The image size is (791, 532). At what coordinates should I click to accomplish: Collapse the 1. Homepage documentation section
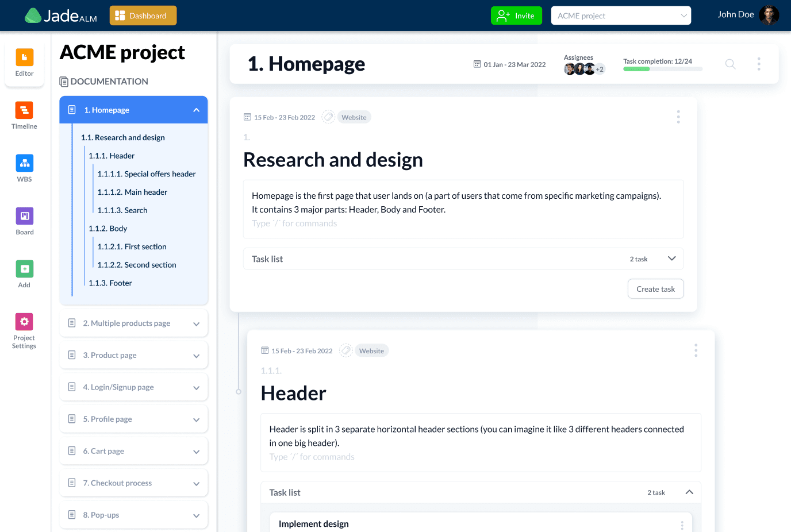[x=196, y=110]
